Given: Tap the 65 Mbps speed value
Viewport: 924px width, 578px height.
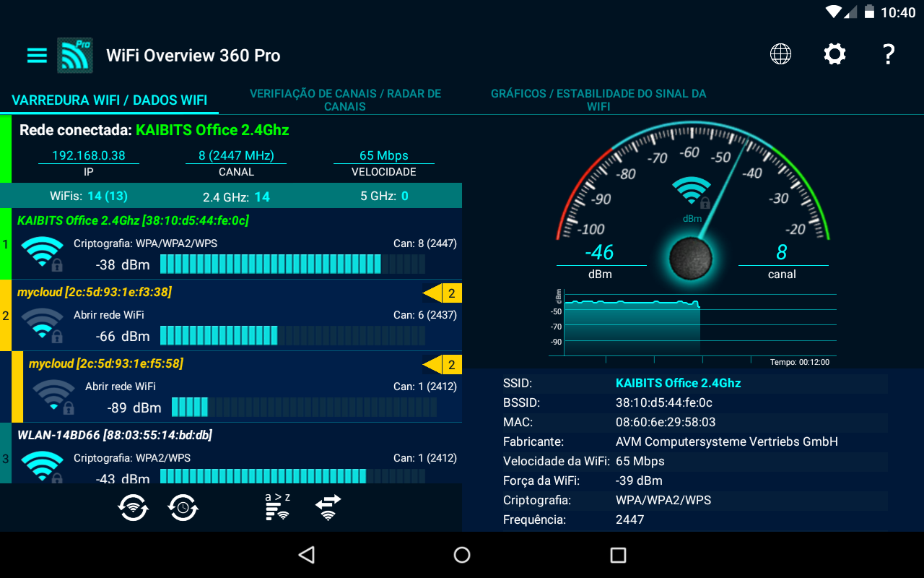Looking at the screenshot, I should (x=384, y=155).
